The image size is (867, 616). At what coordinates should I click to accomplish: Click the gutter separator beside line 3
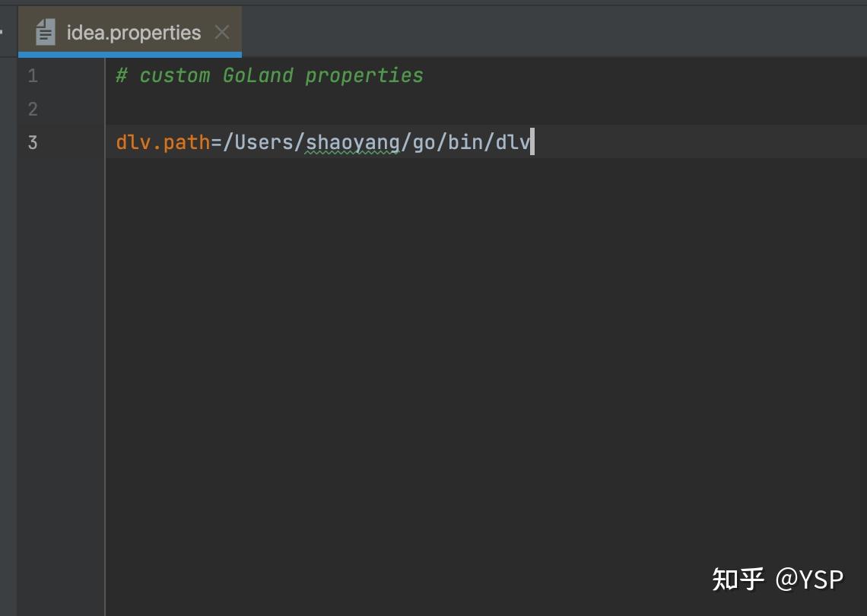103,142
